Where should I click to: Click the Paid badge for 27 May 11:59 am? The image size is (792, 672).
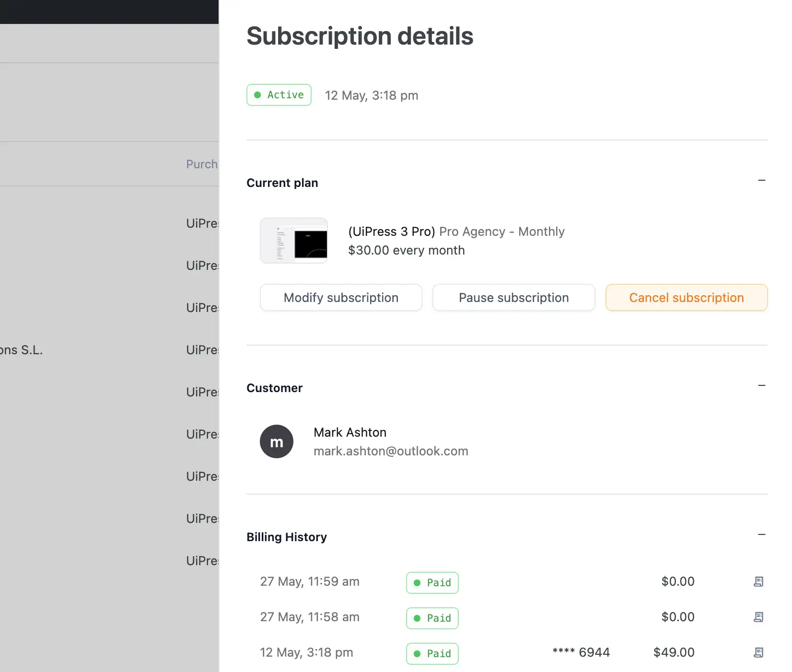click(432, 582)
